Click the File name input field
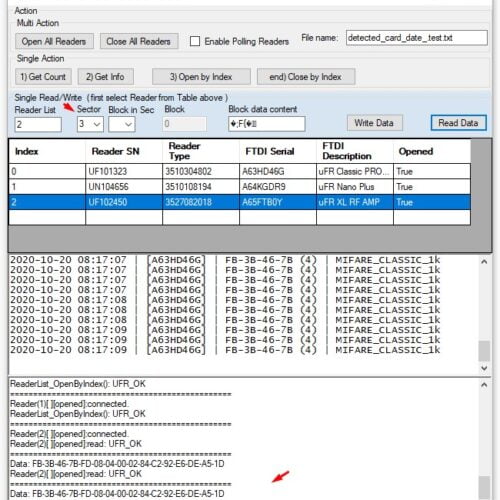This screenshot has width=500, height=500. (417, 38)
